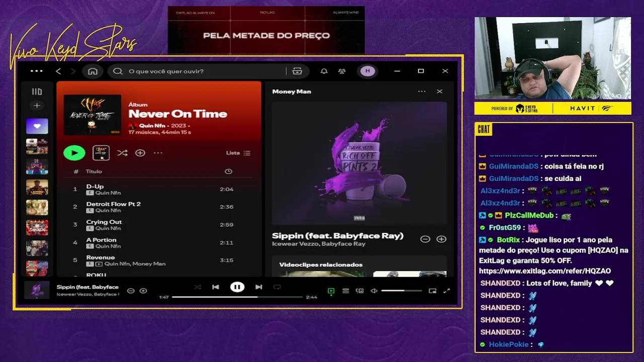Adjust the volume slider

[401, 291]
